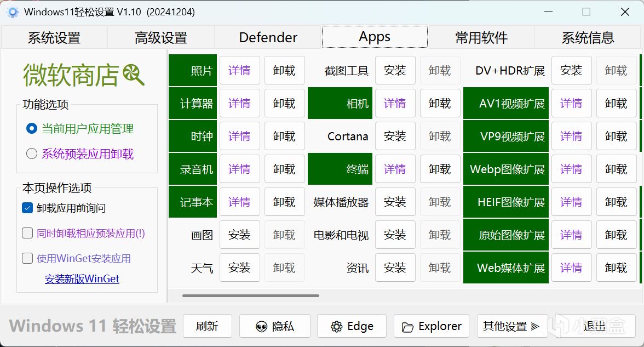Expand 其他设置 menu button
644x347 pixels.
coord(512,326)
